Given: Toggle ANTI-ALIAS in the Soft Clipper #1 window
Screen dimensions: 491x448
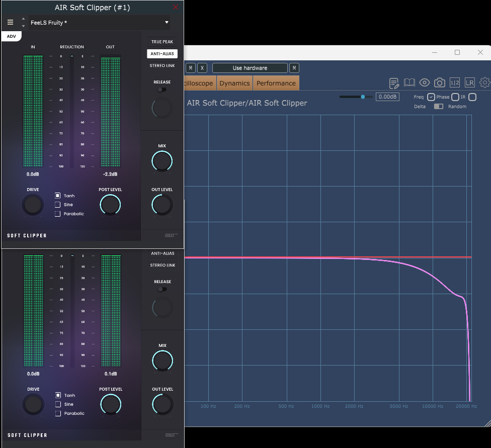Looking at the screenshot, I should click(162, 54).
